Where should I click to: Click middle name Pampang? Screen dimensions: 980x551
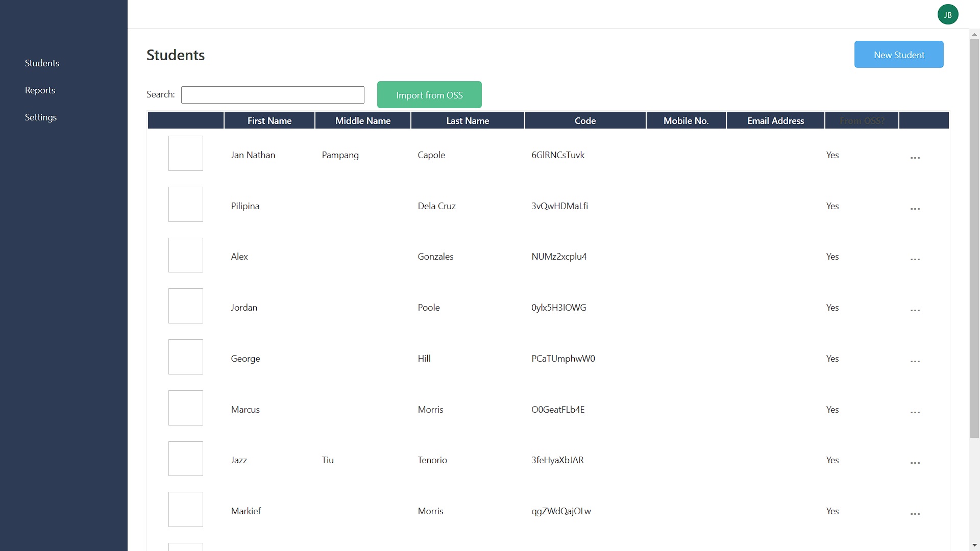click(340, 155)
